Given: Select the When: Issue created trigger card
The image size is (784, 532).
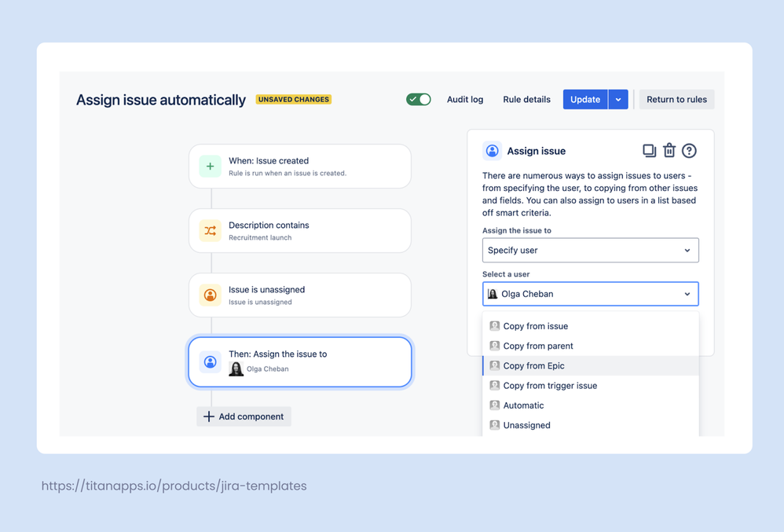Looking at the screenshot, I should coord(300,167).
